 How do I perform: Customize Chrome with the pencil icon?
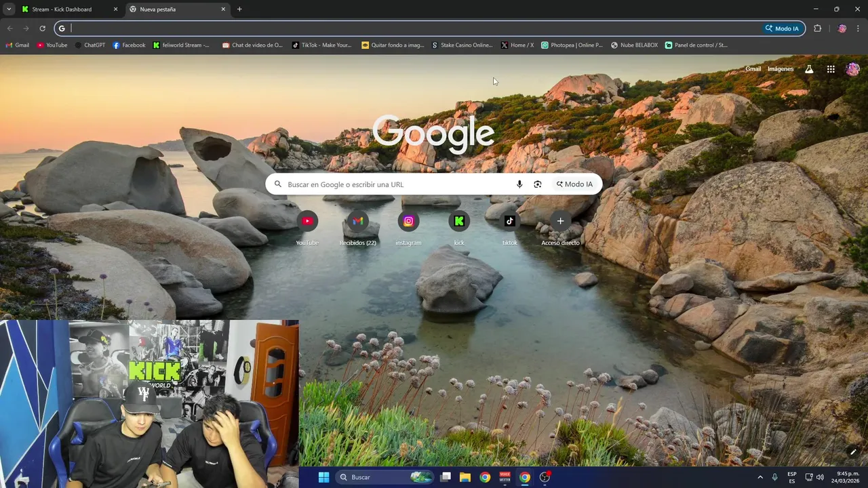click(853, 452)
